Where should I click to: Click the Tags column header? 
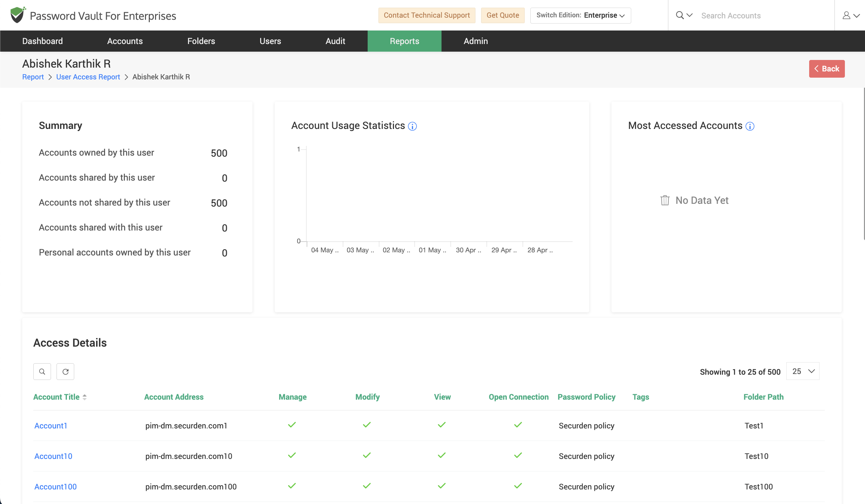pyautogui.click(x=641, y=397)
